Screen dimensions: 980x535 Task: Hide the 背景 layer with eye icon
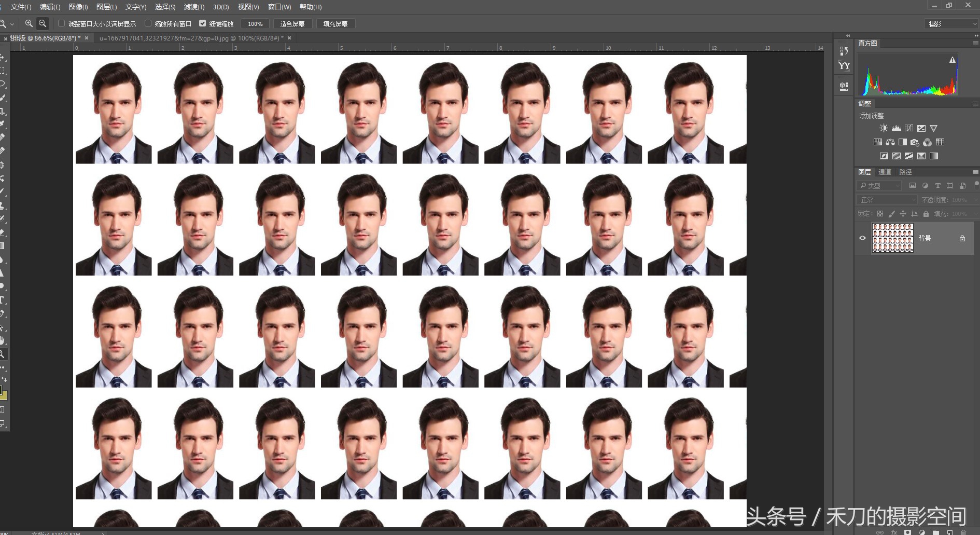click(x=863, y=238)
